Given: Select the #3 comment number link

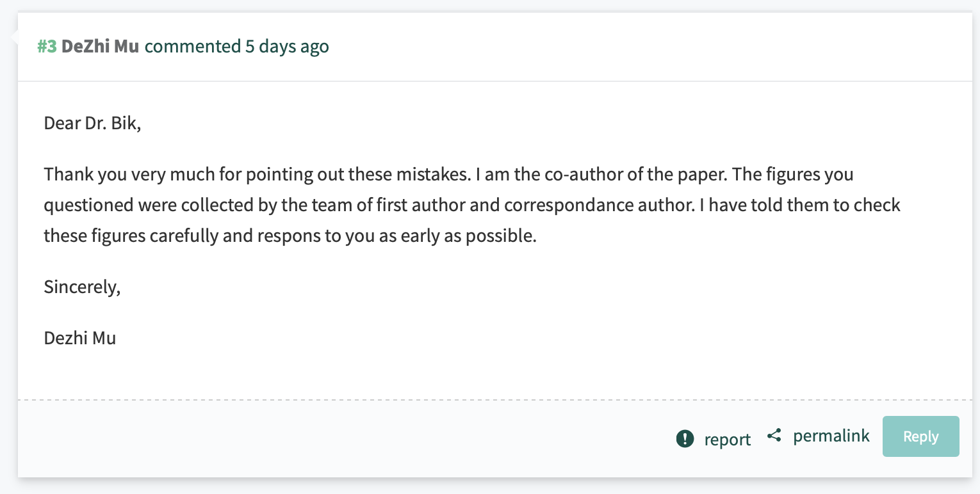Looking at the screenshot, I should tap(47, 46).
